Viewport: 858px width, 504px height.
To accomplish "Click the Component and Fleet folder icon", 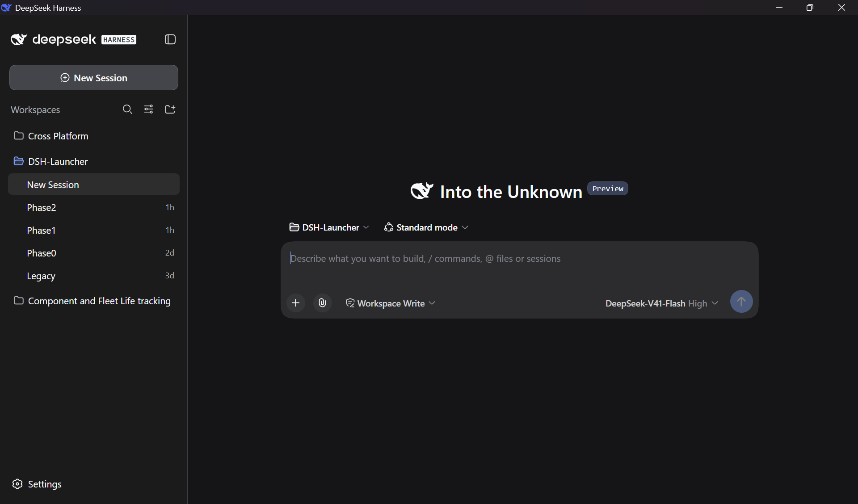I will (19, 300).
